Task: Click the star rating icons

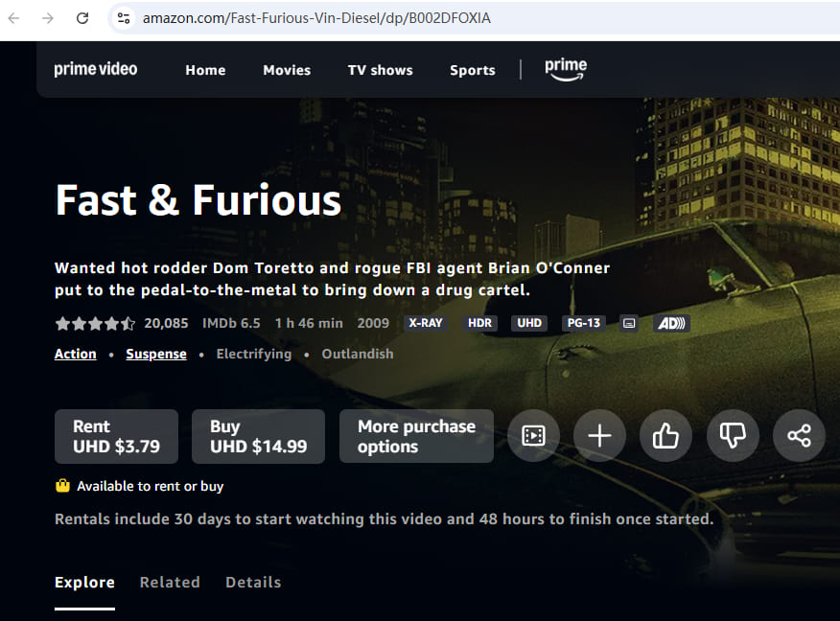Action: [95, 323]
